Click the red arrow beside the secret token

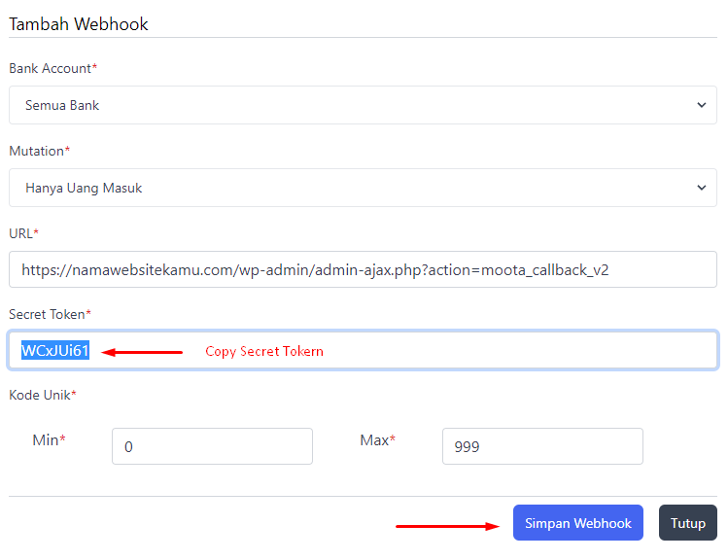(142, 352)
